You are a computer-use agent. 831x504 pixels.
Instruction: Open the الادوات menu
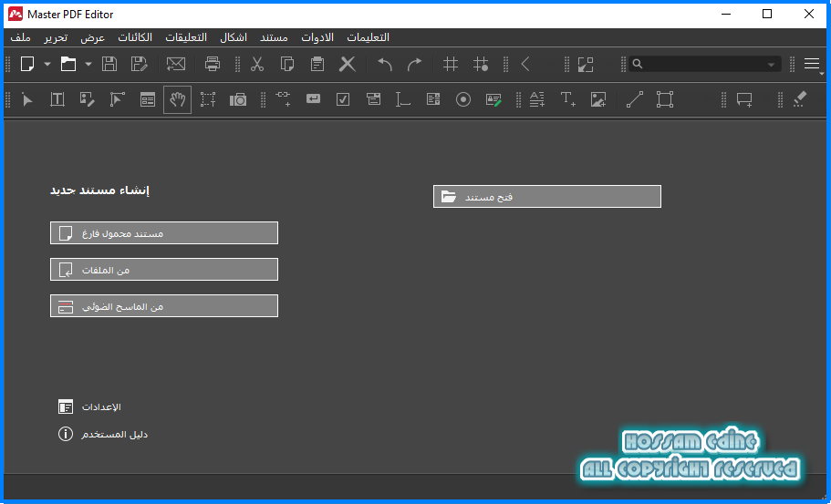(x=317, y=37)
